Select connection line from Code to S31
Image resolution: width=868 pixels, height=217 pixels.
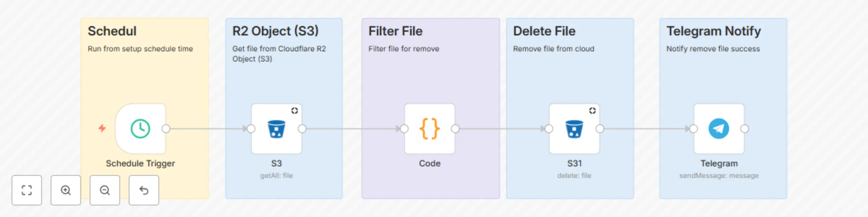click(502, 129)
